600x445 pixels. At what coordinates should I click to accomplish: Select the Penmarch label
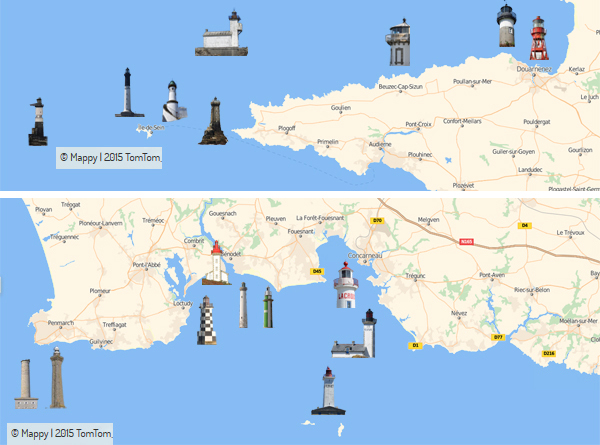pyautogui.click(x=61, y=323)
